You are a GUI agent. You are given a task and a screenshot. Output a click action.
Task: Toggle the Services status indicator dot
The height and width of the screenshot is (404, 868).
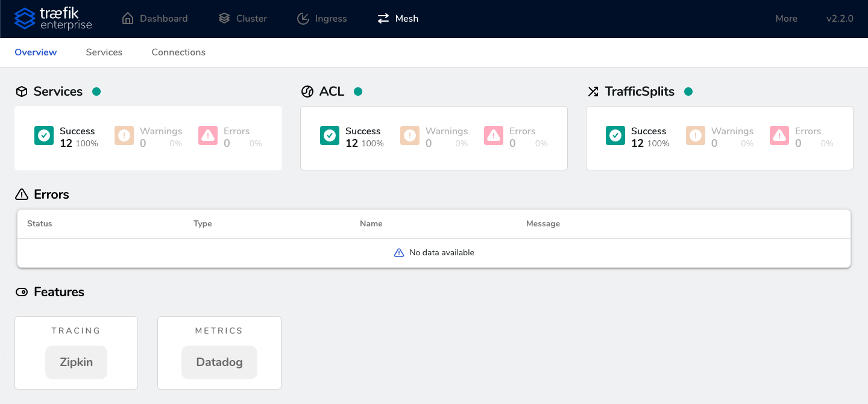coord(96,92)
